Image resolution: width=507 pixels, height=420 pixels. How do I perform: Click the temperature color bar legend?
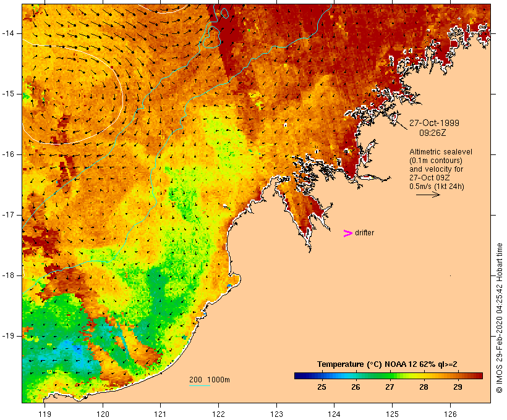point(388,376)
